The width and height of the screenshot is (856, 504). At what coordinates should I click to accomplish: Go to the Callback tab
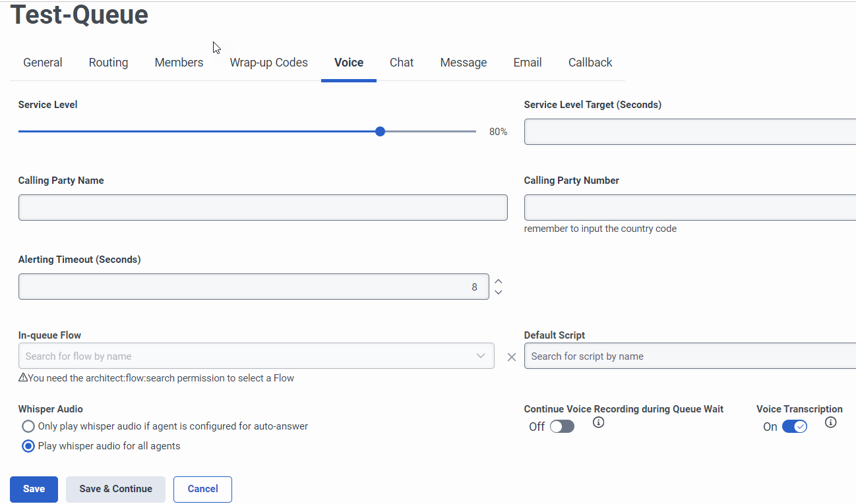pos(590,63)
